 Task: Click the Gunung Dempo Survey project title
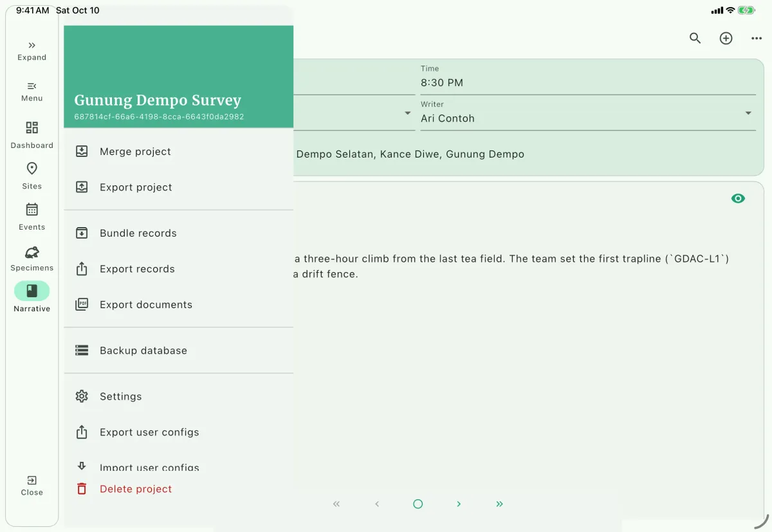[x=158, y=100]
